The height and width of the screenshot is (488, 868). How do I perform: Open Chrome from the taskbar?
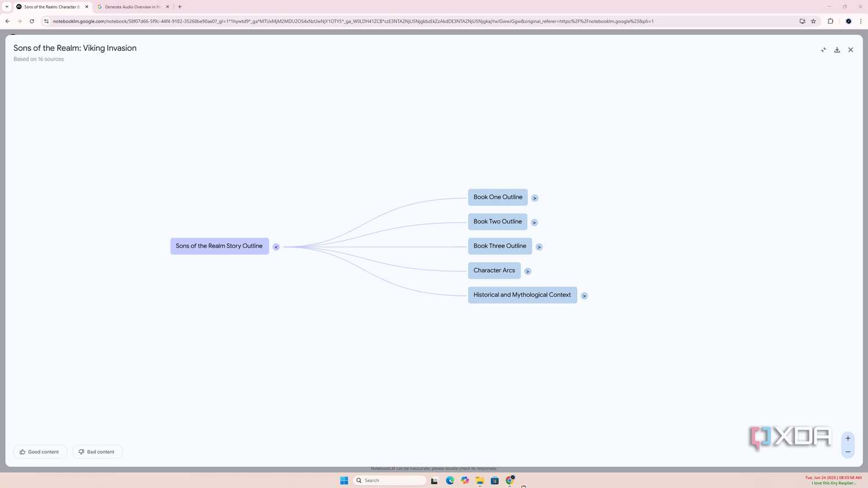[x=510, y=480]
